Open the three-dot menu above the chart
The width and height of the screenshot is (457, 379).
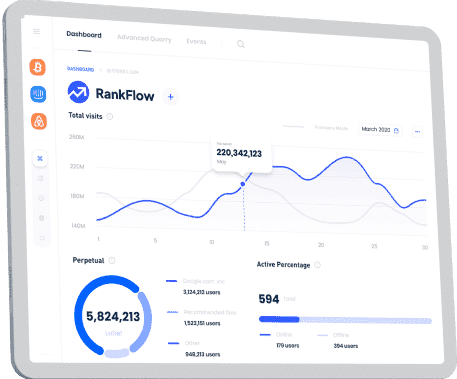[x=417, y=132]
